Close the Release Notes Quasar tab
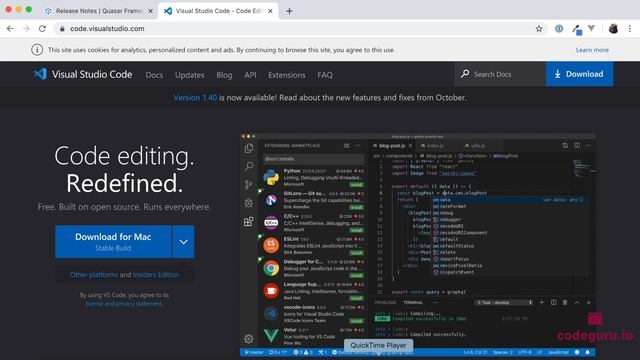This screenshot has height=360, width=640. click(x=150, y=11)
